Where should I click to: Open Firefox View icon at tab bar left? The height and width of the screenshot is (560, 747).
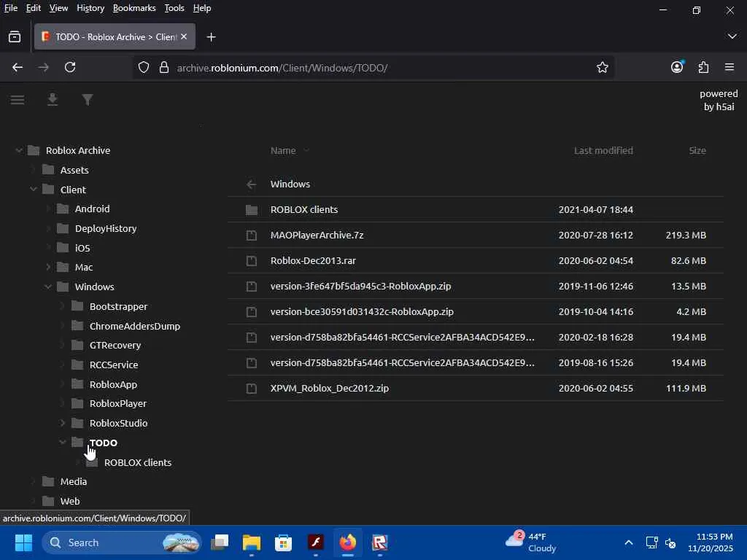point(15,36)
